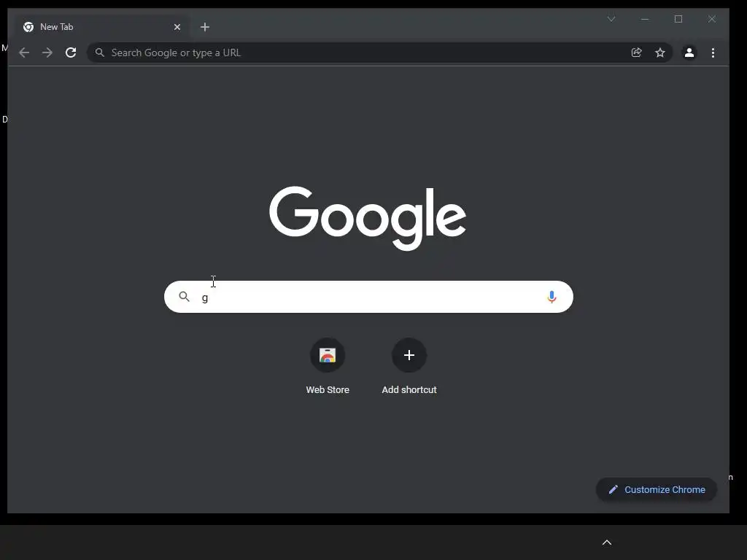This screenshot has width=747, height=560.
Task: Maximize the Chrome window
Action: pos(678,19)
